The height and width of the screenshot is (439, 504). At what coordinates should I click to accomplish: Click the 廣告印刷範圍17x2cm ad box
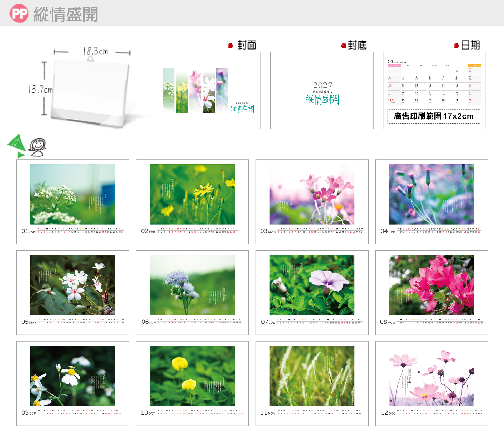pos(434,116)
